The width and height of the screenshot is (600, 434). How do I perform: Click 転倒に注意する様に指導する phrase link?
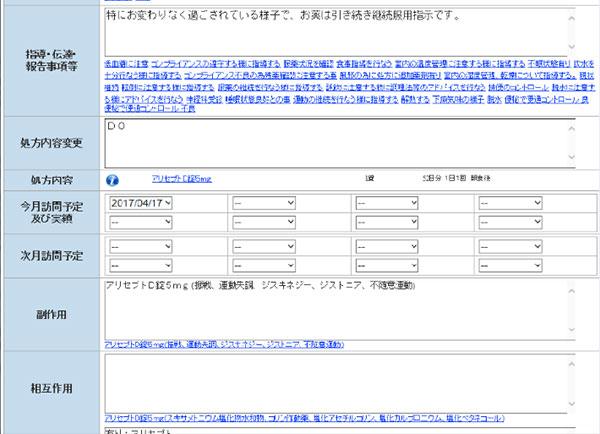[168, 87]
